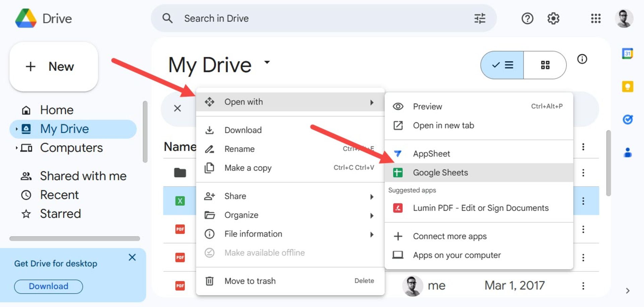Image resolution: width=644 pixels, height=307 pixels.
Task: Open Google Keep side panel icon
Action: [627, 87]
